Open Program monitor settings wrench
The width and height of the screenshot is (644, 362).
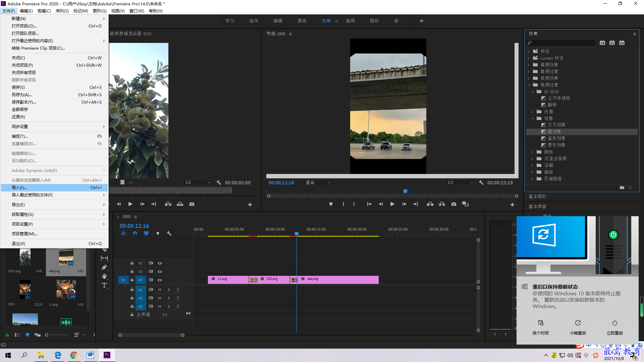coord(481,182)
